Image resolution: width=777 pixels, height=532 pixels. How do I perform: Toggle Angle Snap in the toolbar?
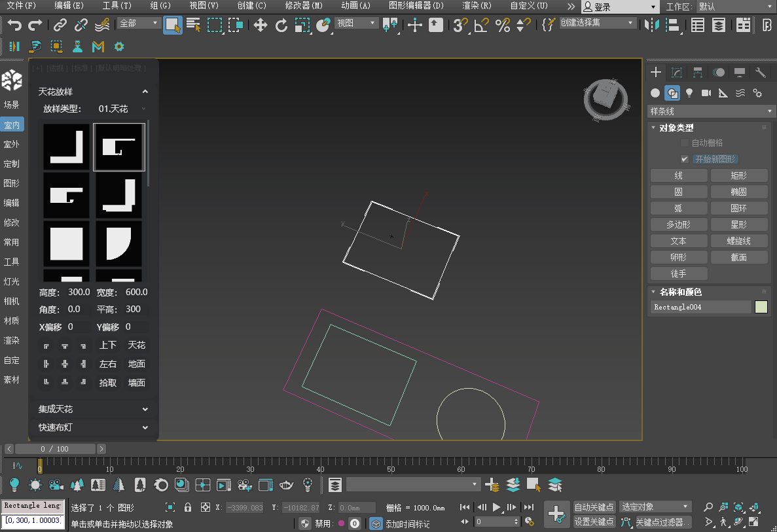tap(482, 25)
